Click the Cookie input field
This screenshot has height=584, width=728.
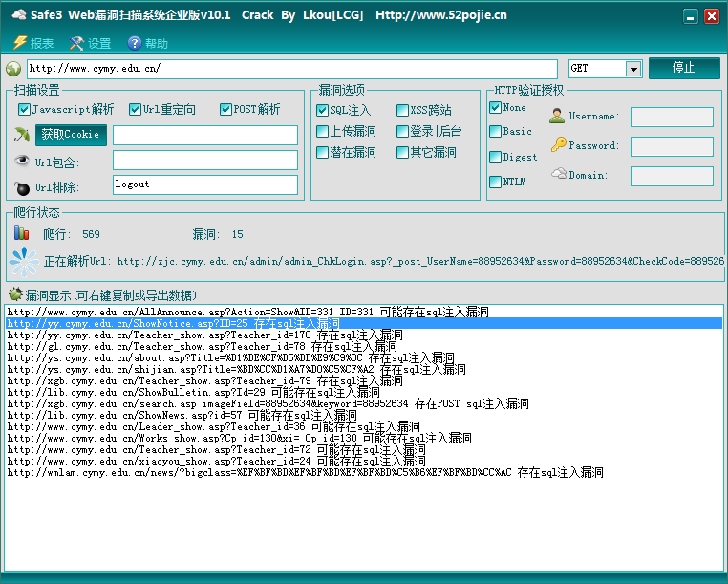(205, 135)
